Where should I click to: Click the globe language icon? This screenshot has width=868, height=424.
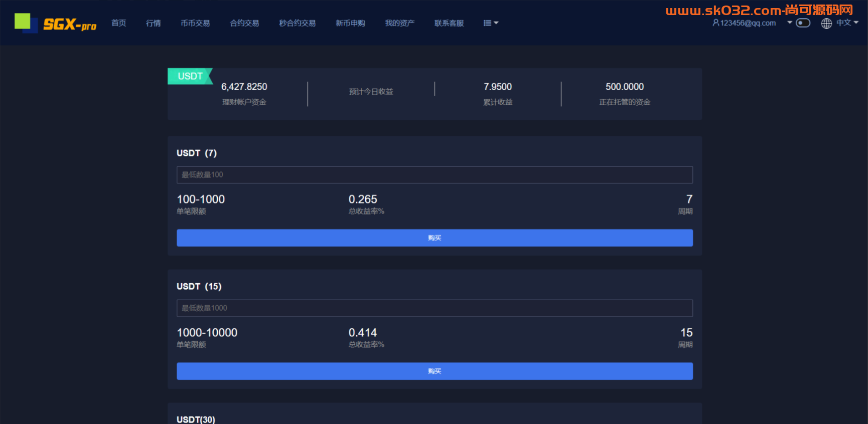click(x=826, y=23)
